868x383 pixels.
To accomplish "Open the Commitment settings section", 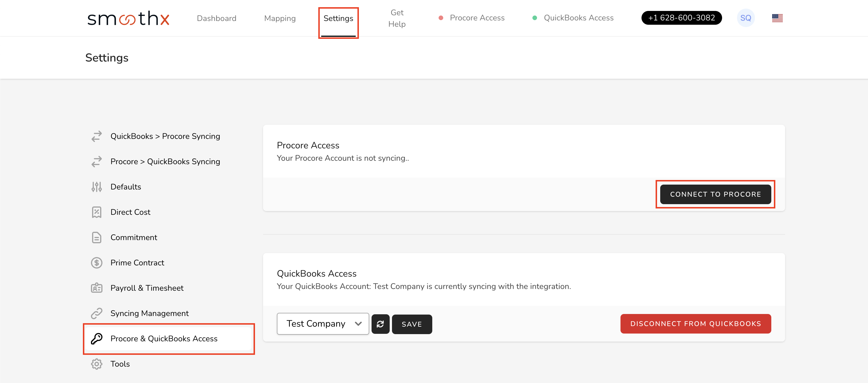I will click(x=169, y=237).
